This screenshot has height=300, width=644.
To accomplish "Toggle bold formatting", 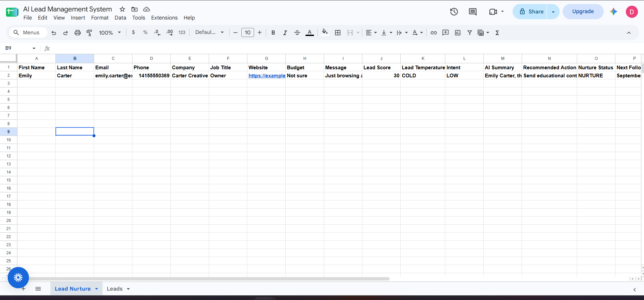I will pyautogui.click(x=273, y=33).
